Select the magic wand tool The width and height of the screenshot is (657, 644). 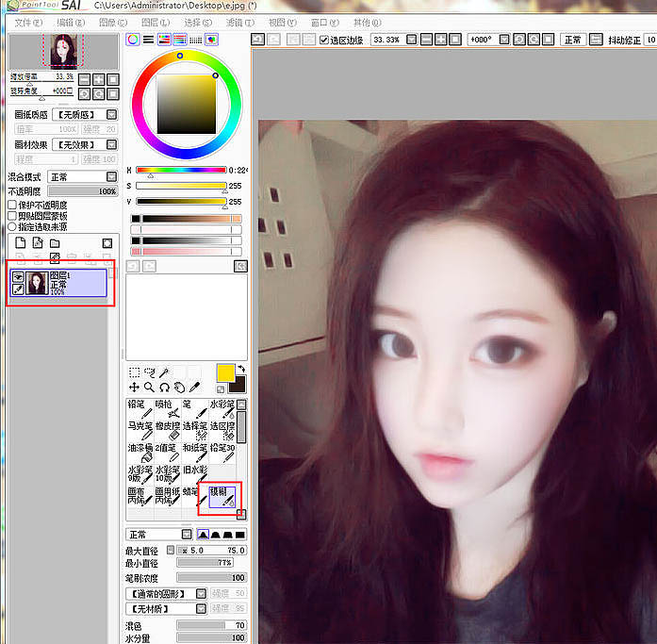click(164, 372)
